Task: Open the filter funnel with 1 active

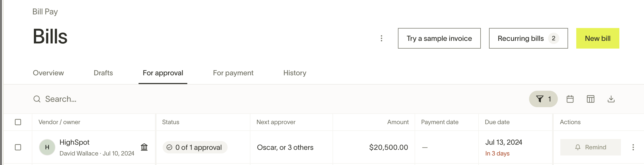Action: coord(543,99)
